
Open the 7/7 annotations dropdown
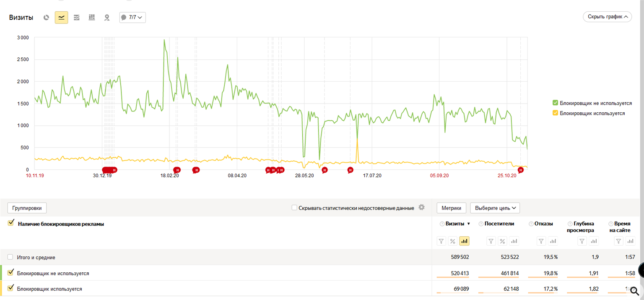coord(132,18)
